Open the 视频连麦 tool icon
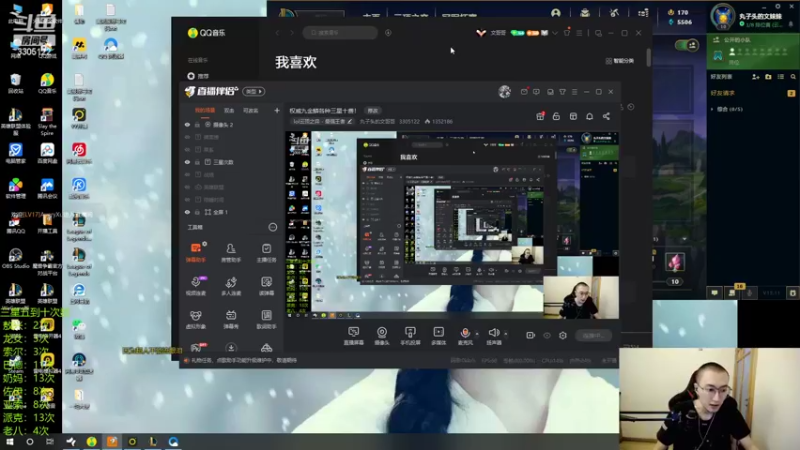This screenshot has height=450, width=800. click(x=196, y=286)
